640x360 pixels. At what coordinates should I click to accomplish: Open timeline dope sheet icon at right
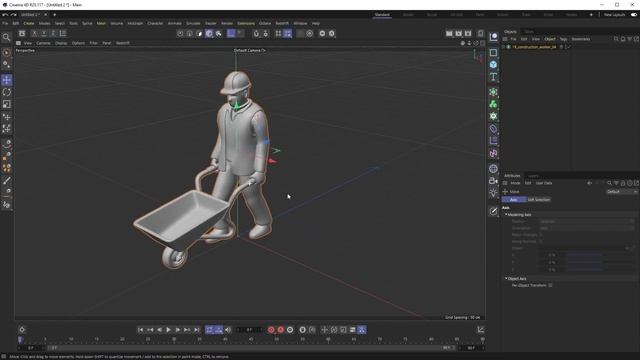point(480,330)
